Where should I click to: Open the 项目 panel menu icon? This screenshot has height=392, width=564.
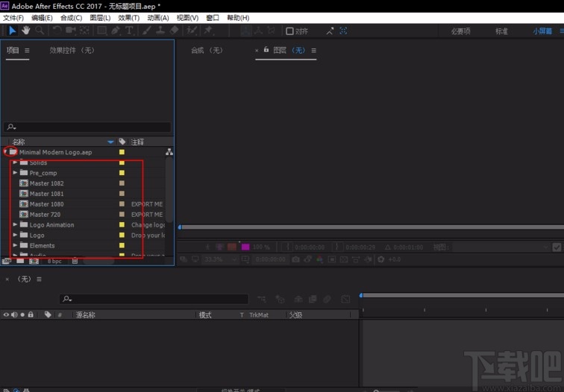27,51
